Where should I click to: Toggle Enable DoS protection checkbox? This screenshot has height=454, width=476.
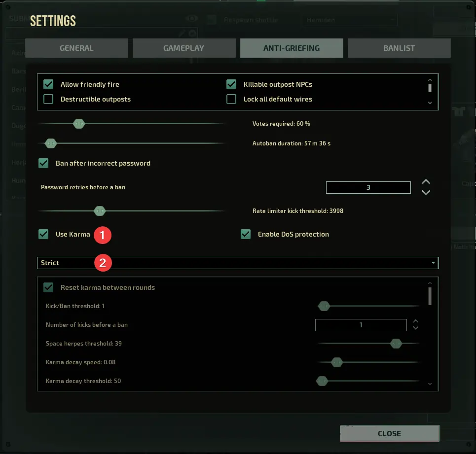click(246, 234)
